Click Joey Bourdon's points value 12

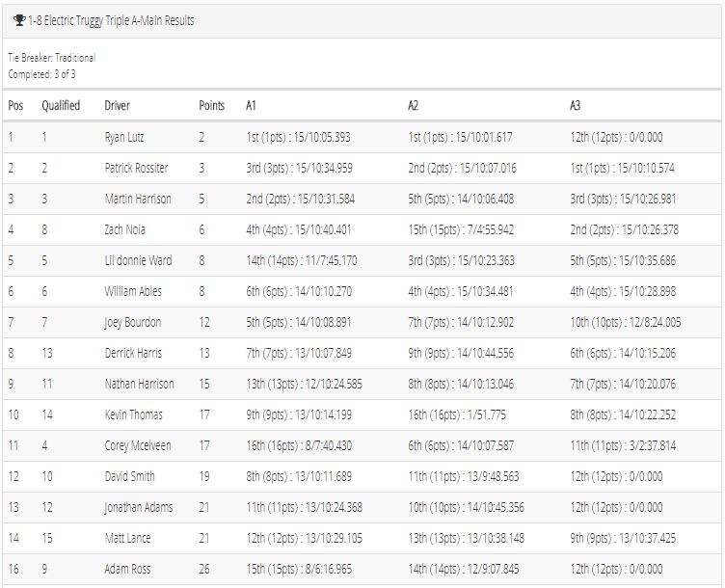(x=204, y=322)
